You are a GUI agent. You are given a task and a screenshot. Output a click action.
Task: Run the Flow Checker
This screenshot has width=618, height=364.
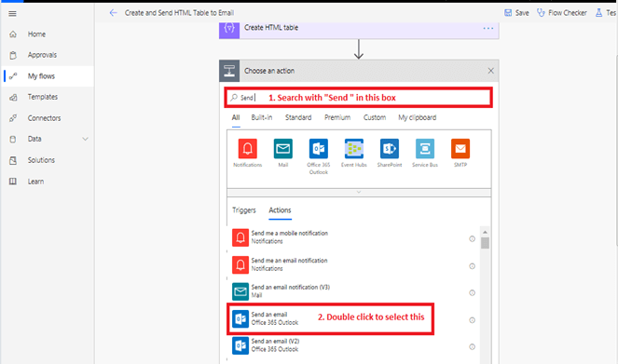pos(562,13)
